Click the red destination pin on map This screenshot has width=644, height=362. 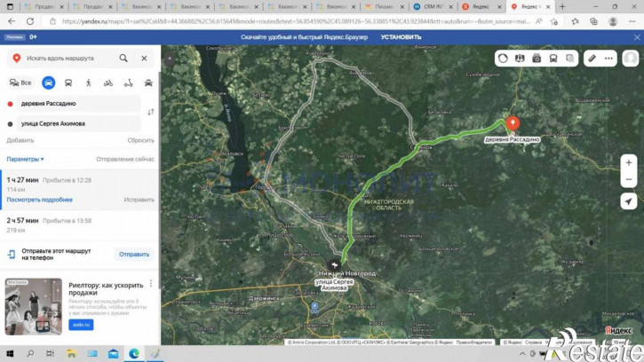(x=513, y=123)
